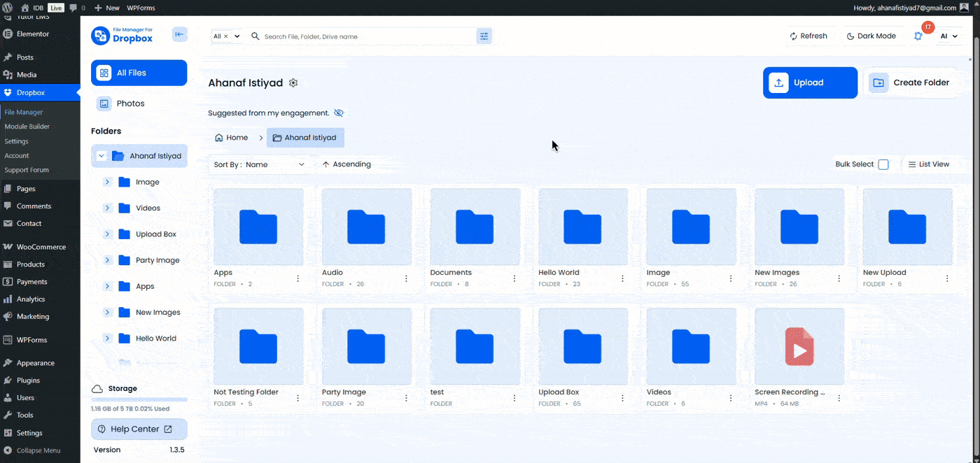The height and width of the screenshot is (463, 980).
Task: Click the storage usage progress bar
Action: (139, 399)
